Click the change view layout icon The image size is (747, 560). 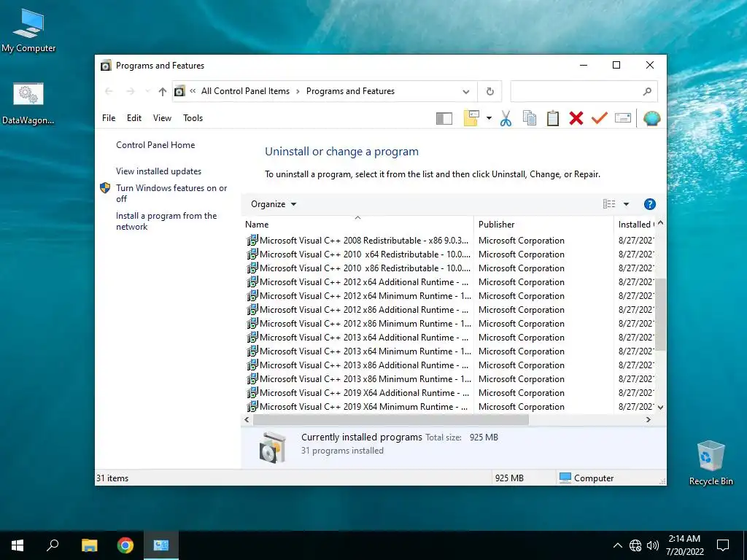(x=609, y=204)
